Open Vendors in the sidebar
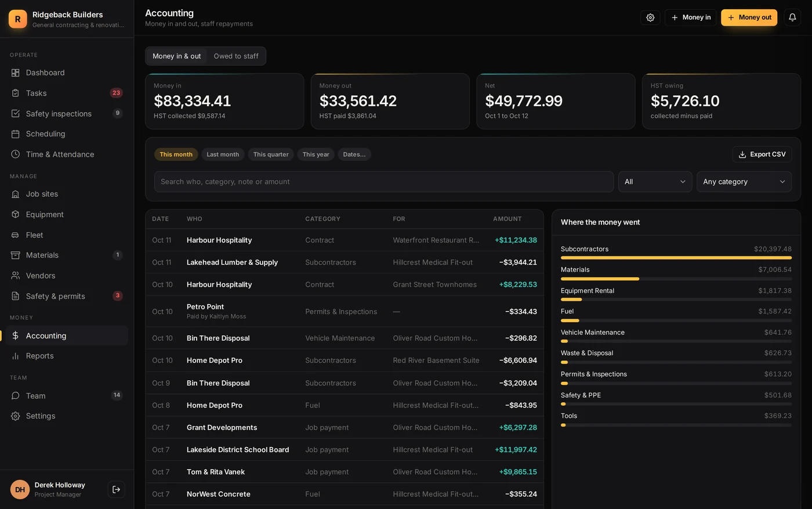 (67, 276)
